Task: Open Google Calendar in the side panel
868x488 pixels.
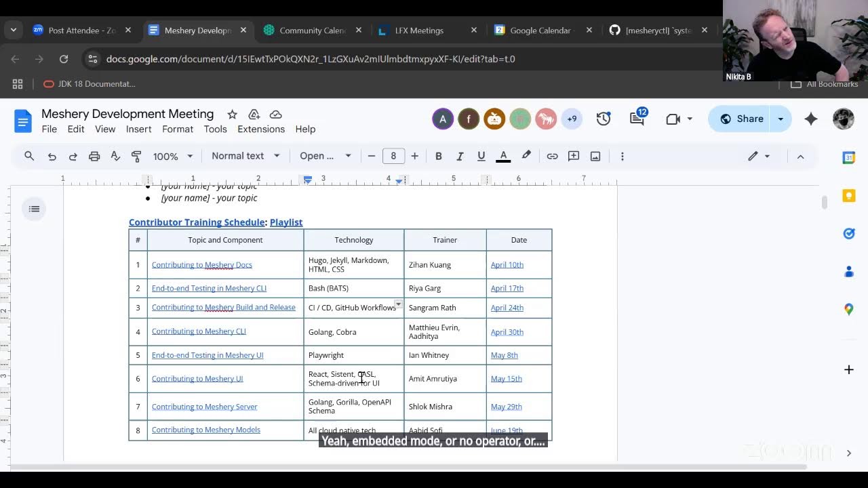Action: (848, 157)
